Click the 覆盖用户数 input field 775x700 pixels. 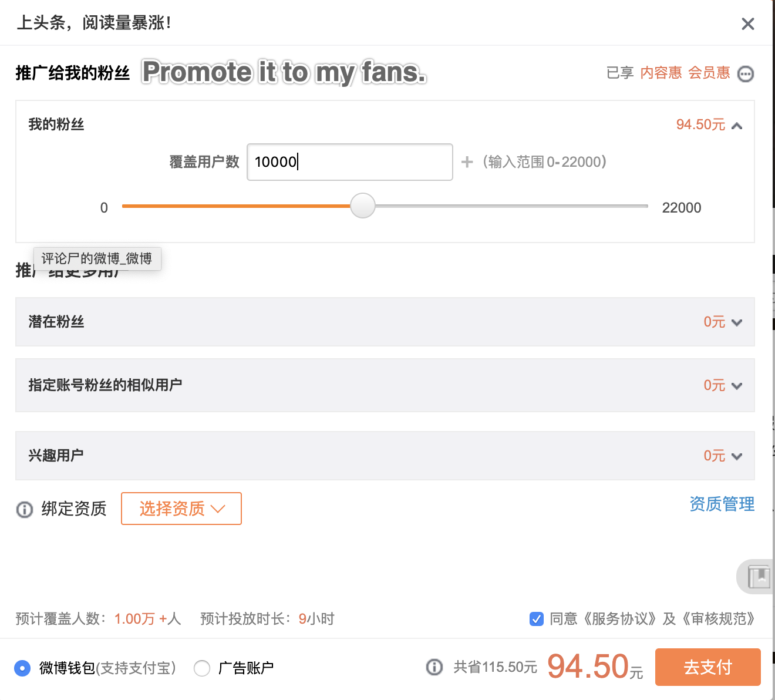pyautogui.click(x=350, y=162)
